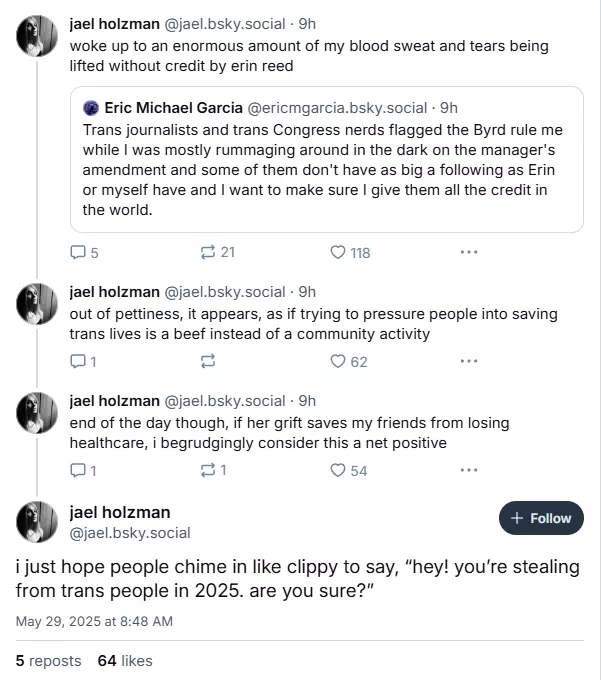Open the @jael.bsky.social handle on main post
Image resolution: width=601 pixels, height=680 pixels.
click(130, 533)
